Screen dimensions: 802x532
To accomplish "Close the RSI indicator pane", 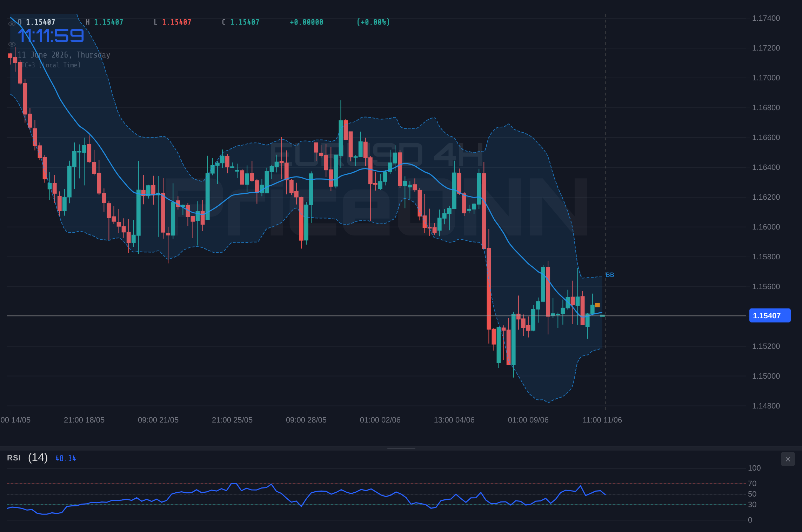I will [788, 459].
